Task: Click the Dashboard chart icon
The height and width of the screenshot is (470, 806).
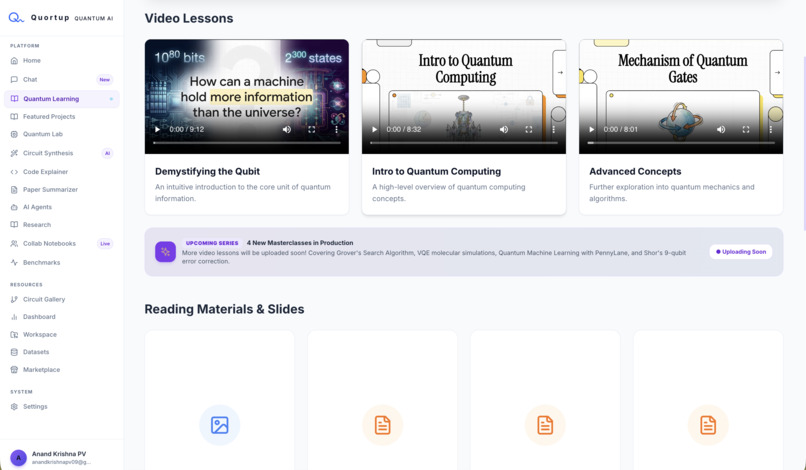Action: 14,317
